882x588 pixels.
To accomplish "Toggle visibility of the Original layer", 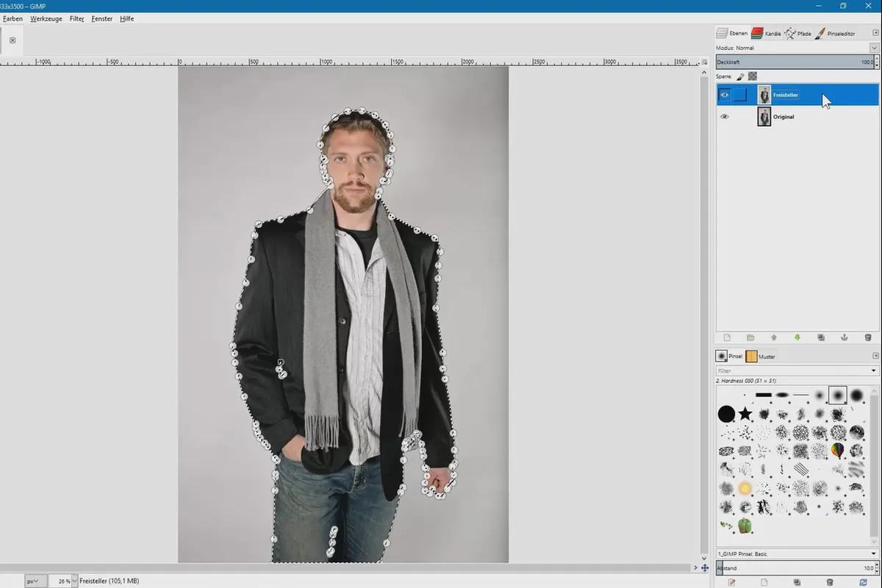I will 725,117.
